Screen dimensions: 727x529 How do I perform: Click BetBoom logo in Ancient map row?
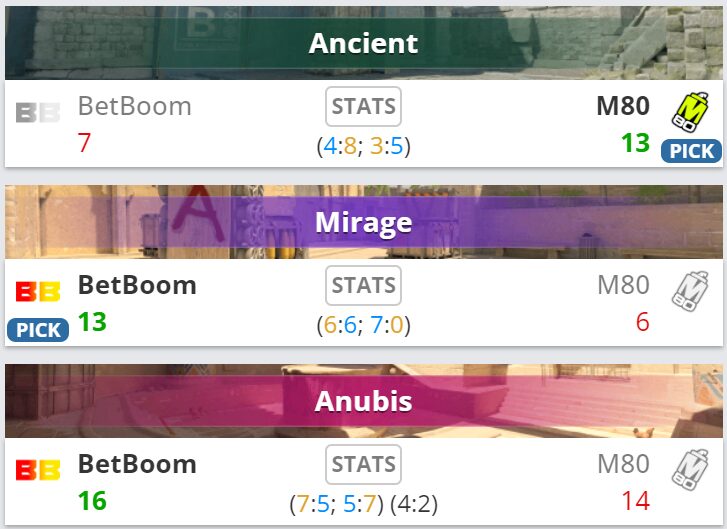click(x=38, y=112)
